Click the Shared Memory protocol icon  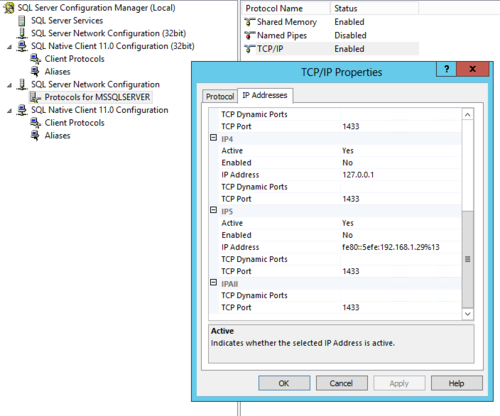[250, 22]
